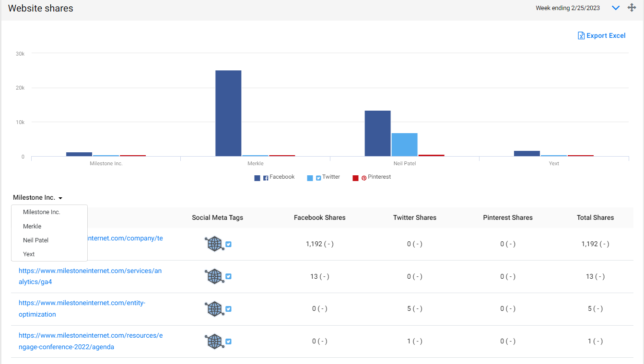The height and width of the screenshot is (364, 644).
Task: Click the Social Meta Tags column header
Action: tap(218, 217)
